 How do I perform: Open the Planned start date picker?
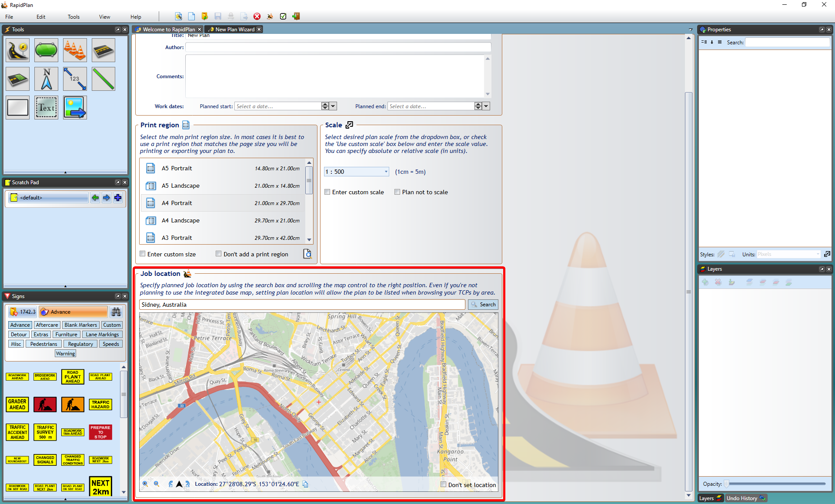pos(332,106)
